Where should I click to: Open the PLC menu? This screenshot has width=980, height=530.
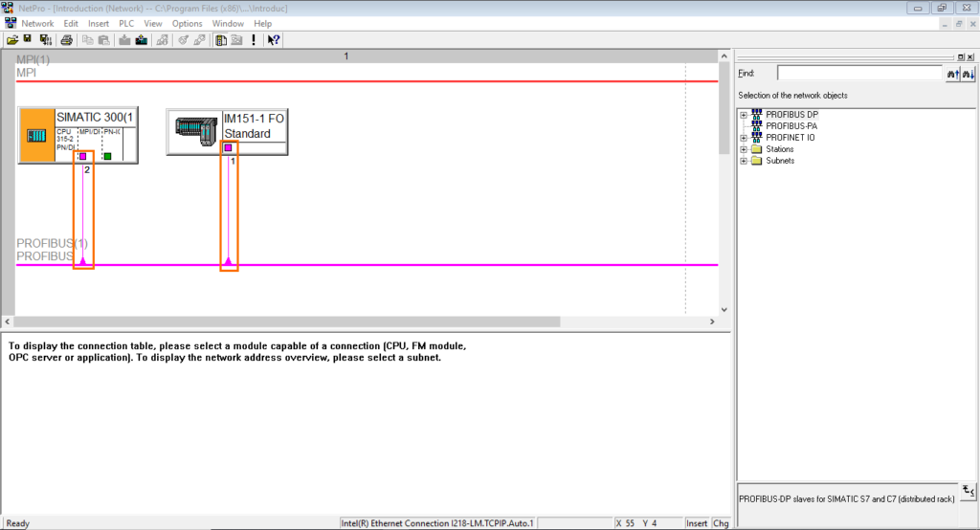pyautogui.click(x=126, y=24)
